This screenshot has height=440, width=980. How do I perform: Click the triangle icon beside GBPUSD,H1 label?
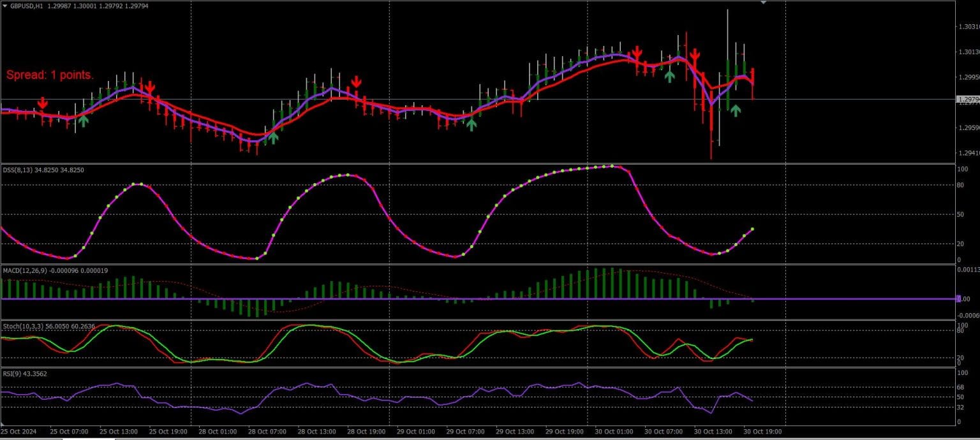(4, 5)
